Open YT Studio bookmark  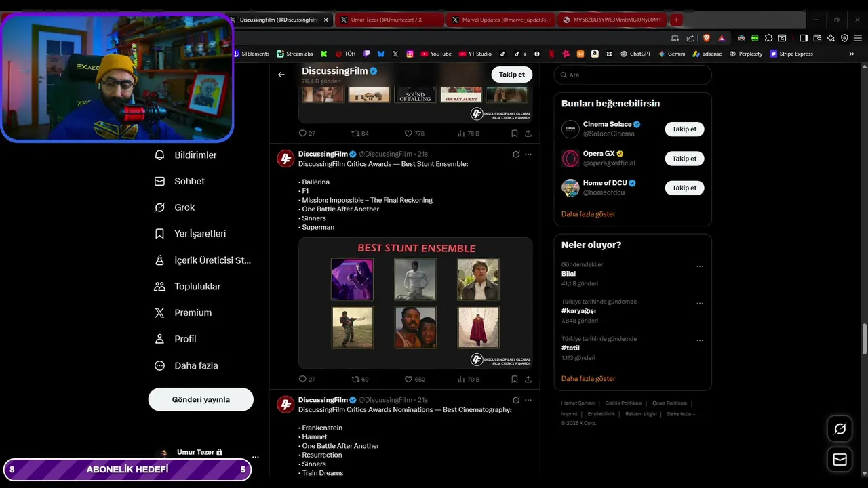[475, 54]
